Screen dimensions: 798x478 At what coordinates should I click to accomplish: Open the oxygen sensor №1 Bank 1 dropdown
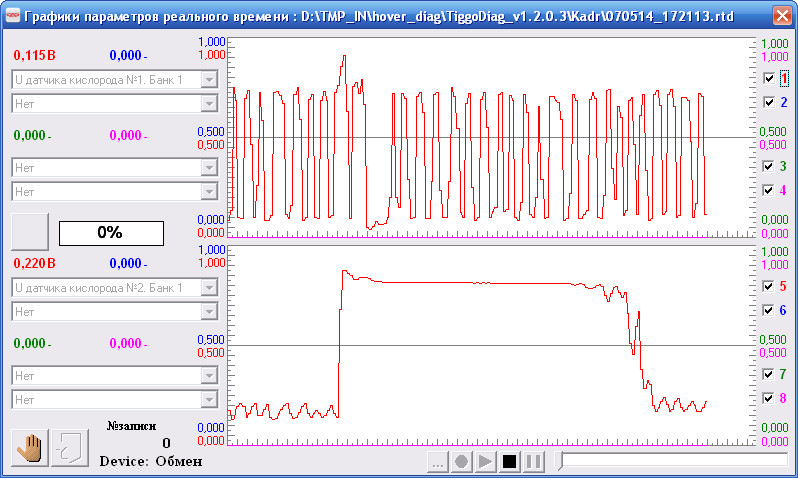coord(115,79)
